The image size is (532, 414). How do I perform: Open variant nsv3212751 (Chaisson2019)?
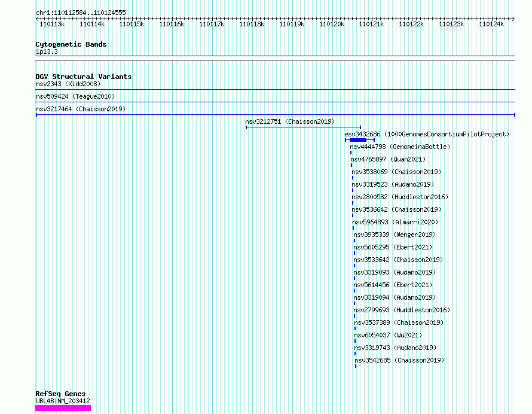(290, 121)
